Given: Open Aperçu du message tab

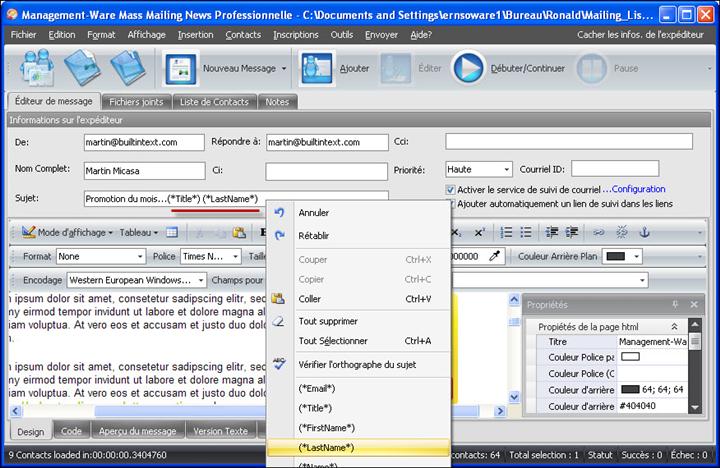Looking at the screenshot, I should tap(137, 431).
